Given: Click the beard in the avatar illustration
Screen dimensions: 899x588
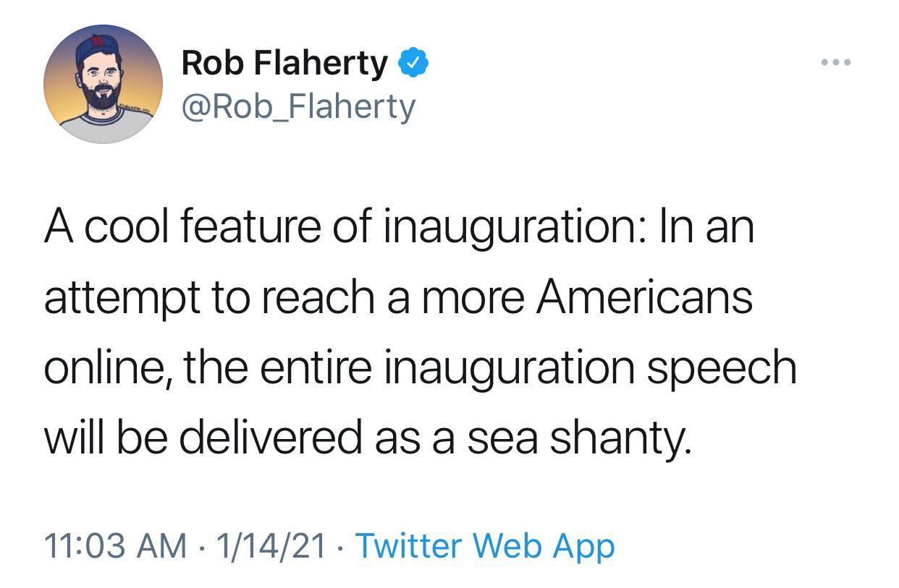Looking at the screenshot, I should click(102, 98).
